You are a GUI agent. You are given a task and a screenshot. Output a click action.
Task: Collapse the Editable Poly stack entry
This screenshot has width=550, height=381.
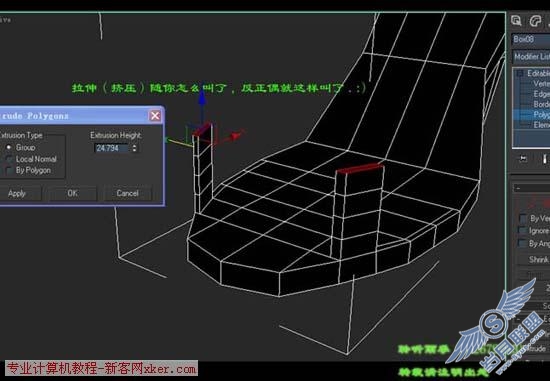tap(520, 73)
